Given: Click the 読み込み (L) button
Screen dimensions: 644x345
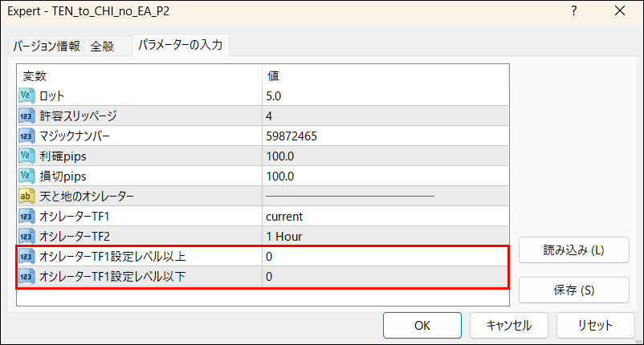Looking at the screenshot, I should pyautogui.click(x=562, y=250).
